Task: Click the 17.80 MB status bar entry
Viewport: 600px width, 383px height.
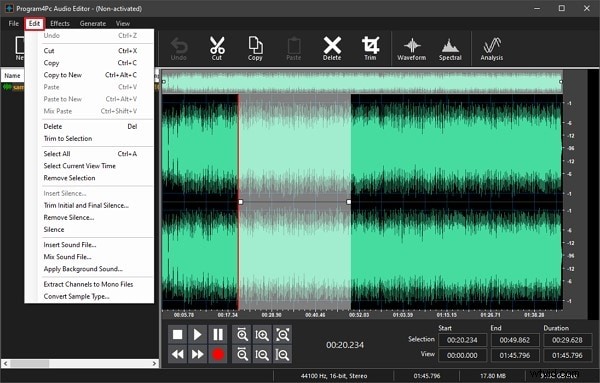Action: (492, 376)
